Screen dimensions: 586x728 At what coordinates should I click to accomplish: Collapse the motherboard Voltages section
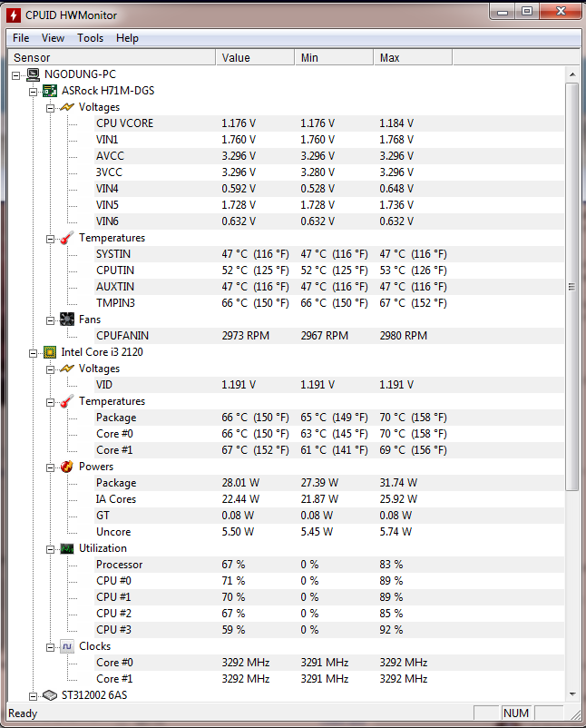51,107
